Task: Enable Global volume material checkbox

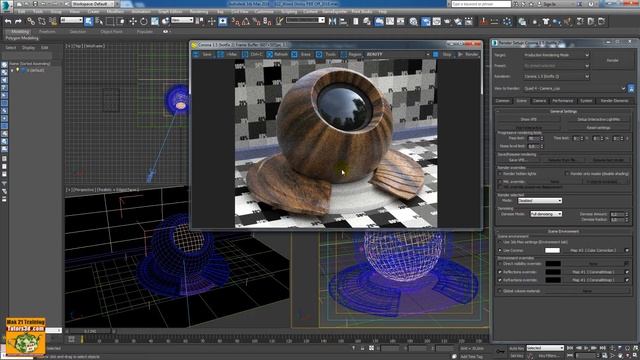Action: 500,291
